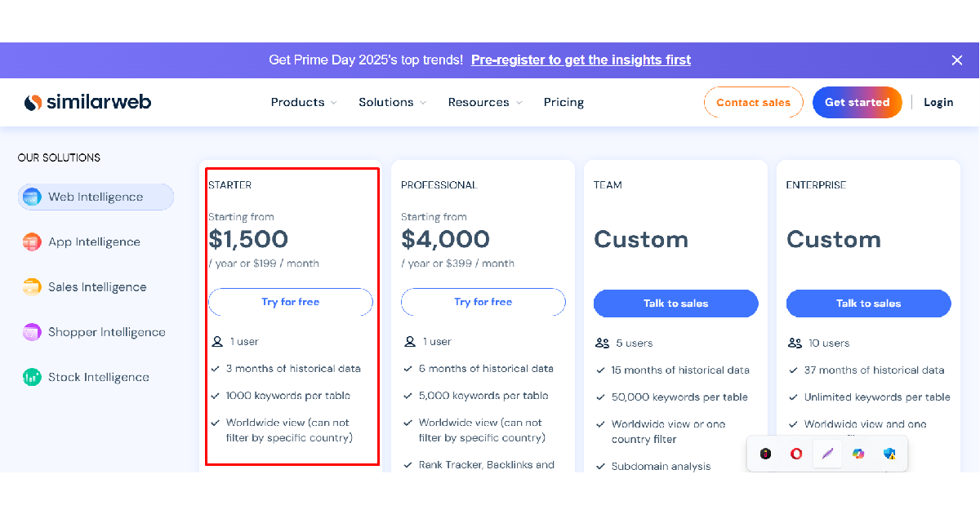Open the Resources menu
This screenshot has width=980, height=514.
[479, 102]
